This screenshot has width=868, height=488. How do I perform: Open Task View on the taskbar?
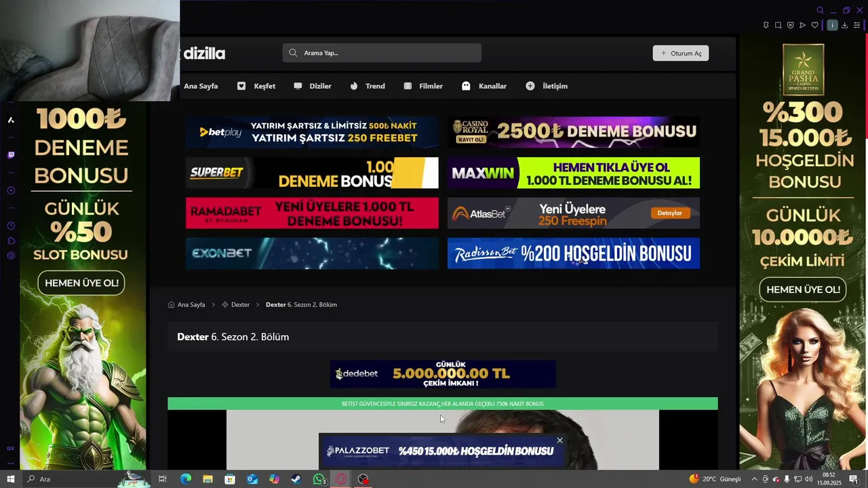(x=163, y=479)
